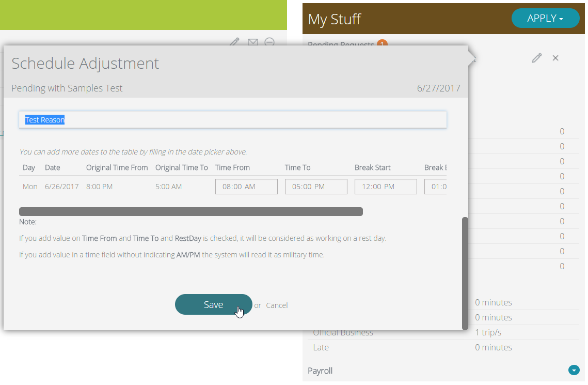Open the APPLY dropdown menu
Screen dimensions: 588x385
[545, 18]
